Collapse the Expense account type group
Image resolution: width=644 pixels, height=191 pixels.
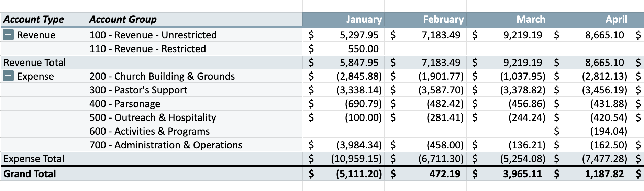(x=8, y=76)
